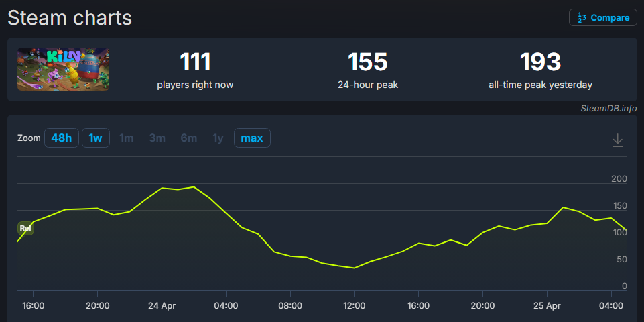644x322 pixels.
Task: Click the 150 value axis label
Action: click(x=619, y=206)
